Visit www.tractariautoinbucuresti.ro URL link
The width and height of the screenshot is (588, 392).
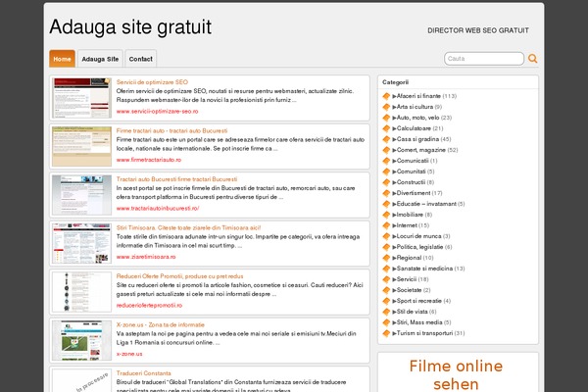pyautogui.click(x=158, y=208)
